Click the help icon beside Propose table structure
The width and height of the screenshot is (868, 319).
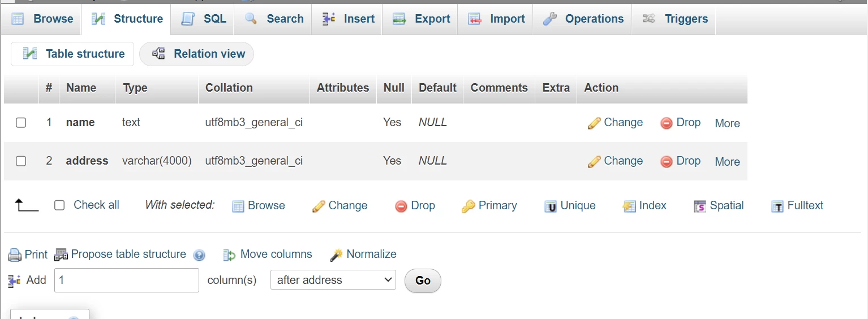tap(199, 255)
